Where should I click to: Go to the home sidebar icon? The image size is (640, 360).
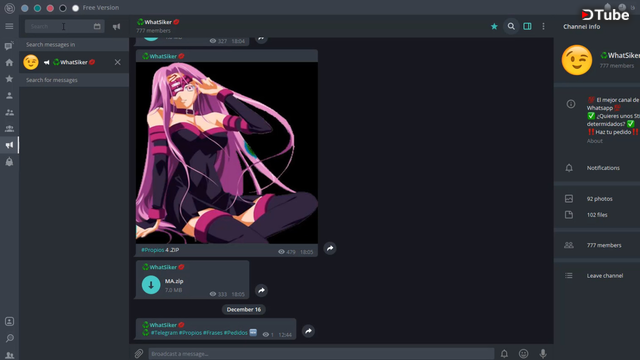(9, 62)
